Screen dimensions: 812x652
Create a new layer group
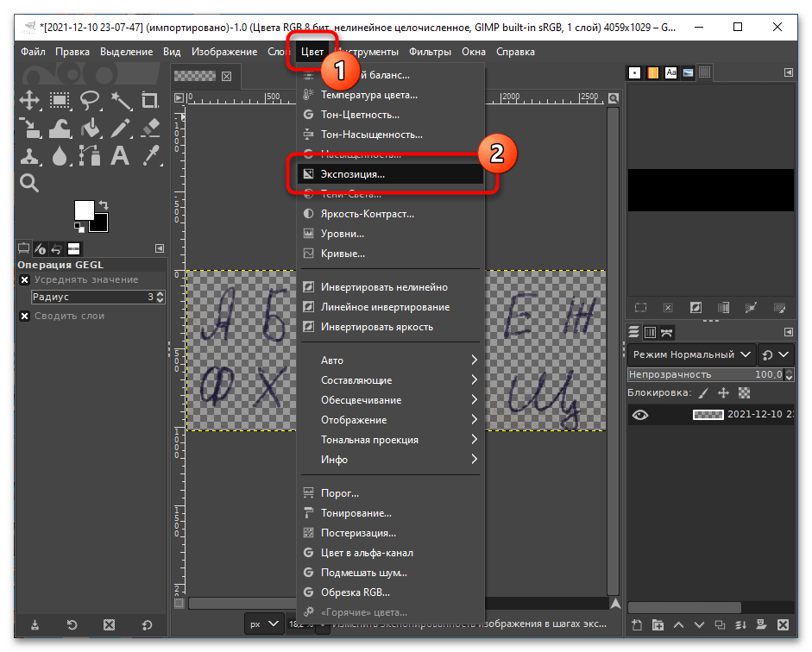click(x=658, y=625)
